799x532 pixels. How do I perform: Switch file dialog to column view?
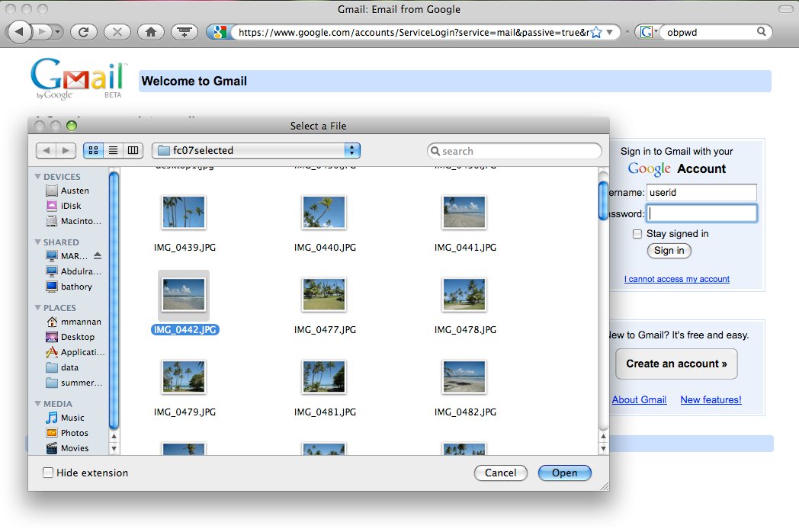pyautogui.click(x=133, y=150)
